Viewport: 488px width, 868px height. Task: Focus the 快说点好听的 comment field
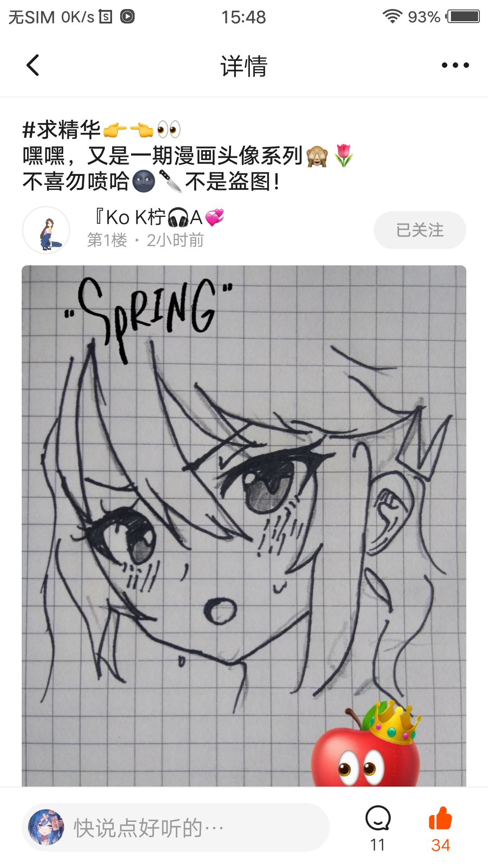click(176, 827)
